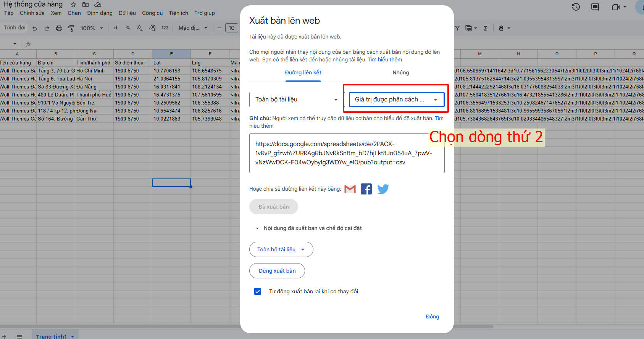The image size is (644, 339).
Task: Click the font size 10 field
Action: (232, 28)
